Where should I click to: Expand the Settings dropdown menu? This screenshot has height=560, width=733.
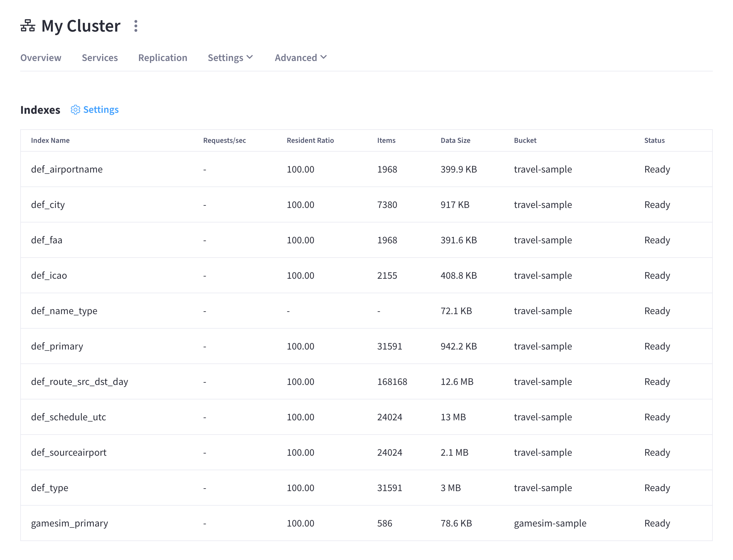pyautogui.click(x=230, y=57)
